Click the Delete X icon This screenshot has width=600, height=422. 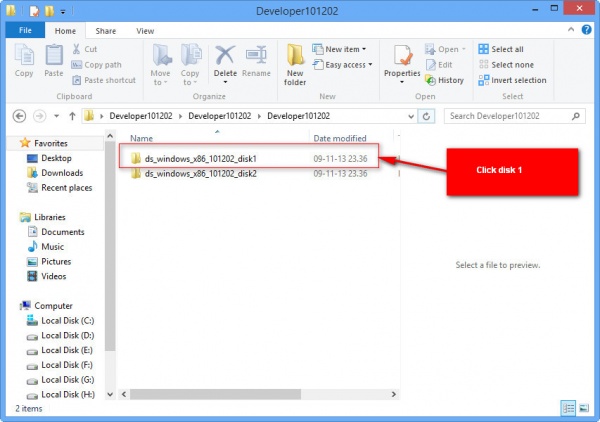225,55
